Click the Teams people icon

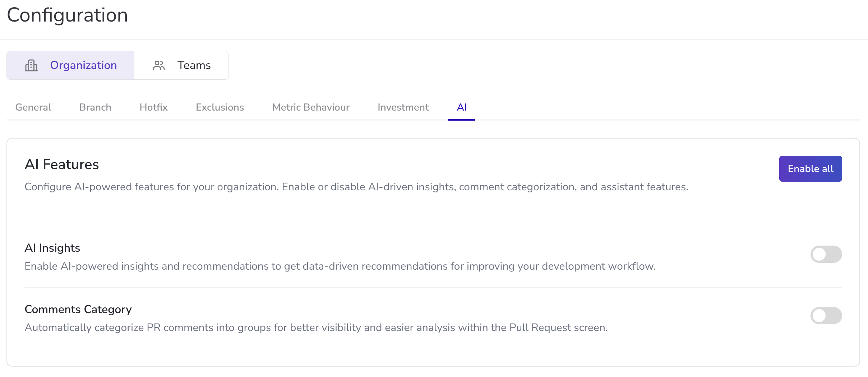tap(159, 65)
